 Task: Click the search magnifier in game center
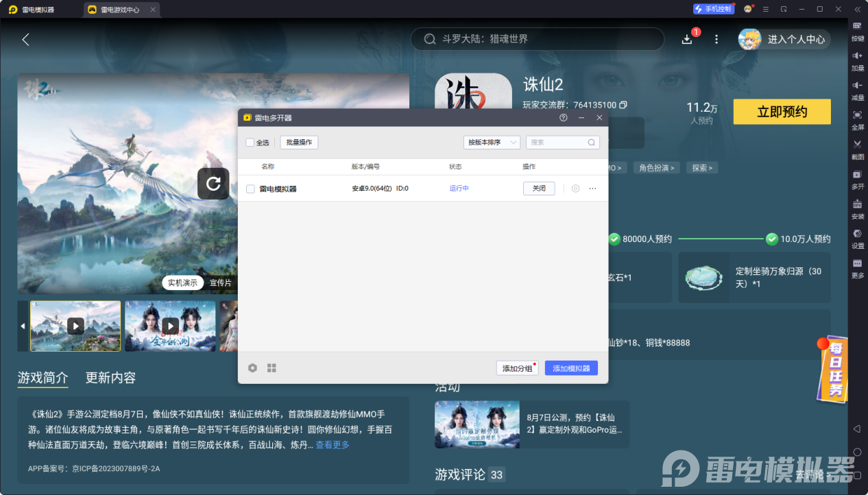430,39
